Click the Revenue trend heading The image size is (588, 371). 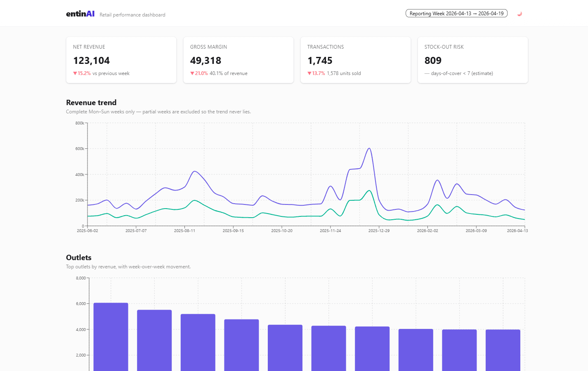[91, 103]
